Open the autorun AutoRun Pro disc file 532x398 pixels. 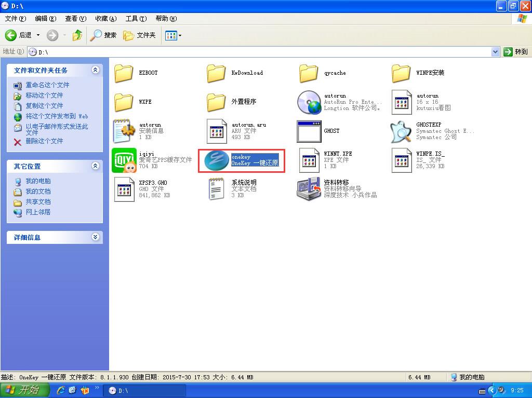tap(309, 102)
